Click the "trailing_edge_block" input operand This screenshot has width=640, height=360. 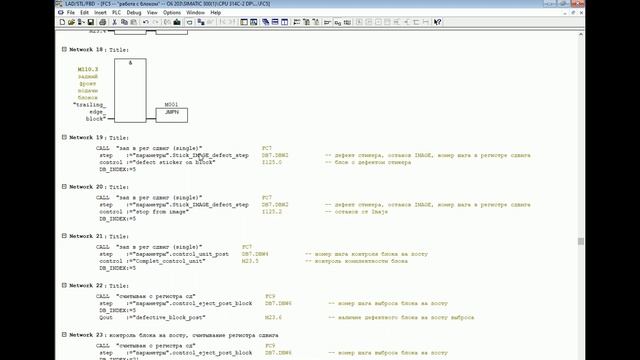(x=90, y=112)
